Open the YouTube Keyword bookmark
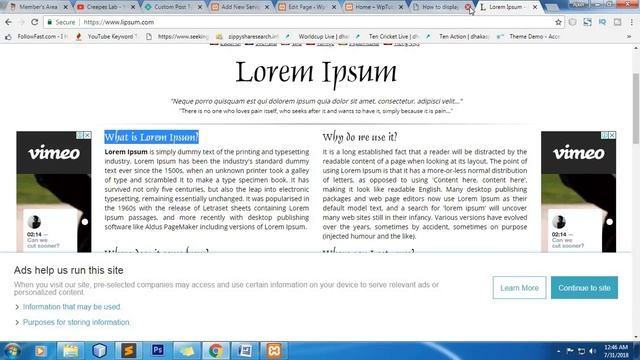Screen dimensions: 640x360 tap(107, 36)
